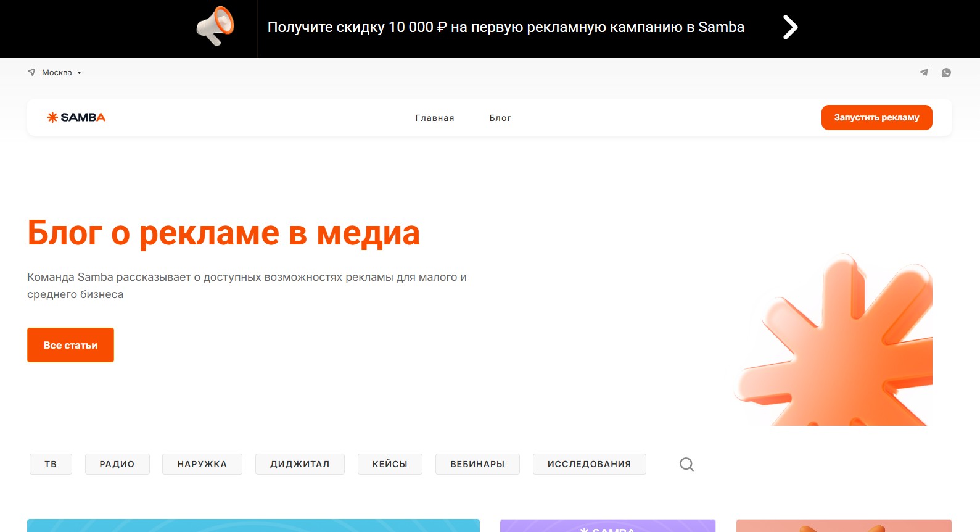Click the large orange asterisk illustration
Viewport: 980px width, 532px height.
(833, 339)
